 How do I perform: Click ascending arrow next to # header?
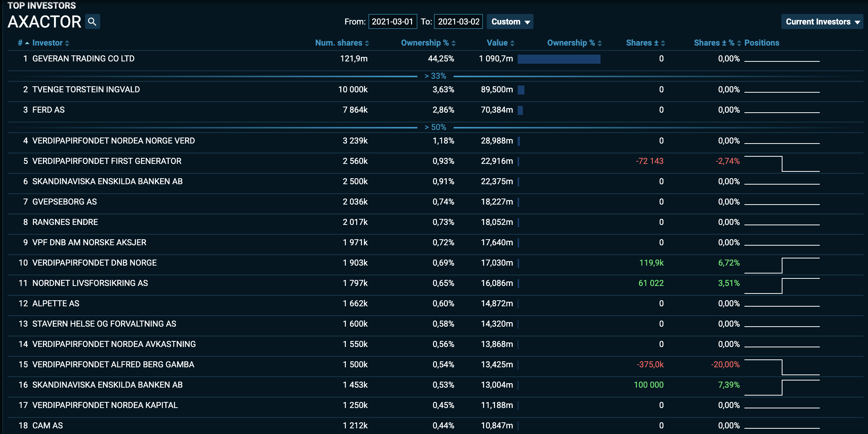[x=27, y=43]
